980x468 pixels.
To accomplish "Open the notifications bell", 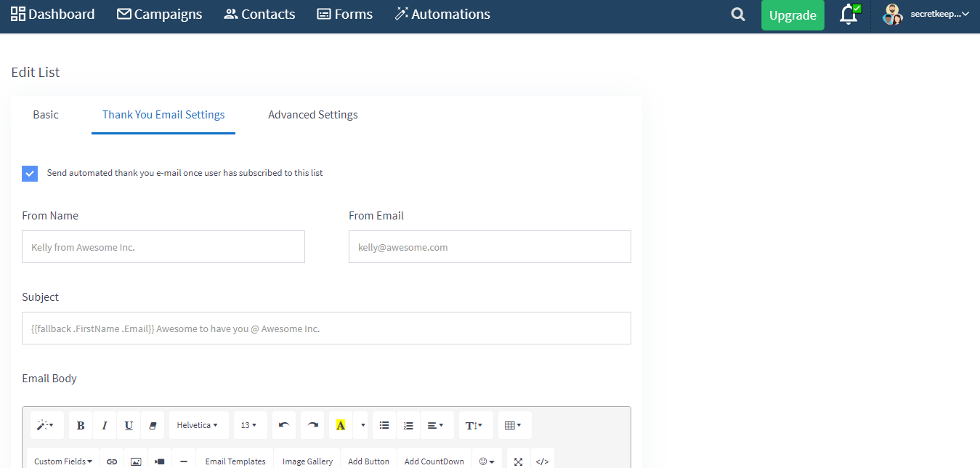I will tap(849, 15).
